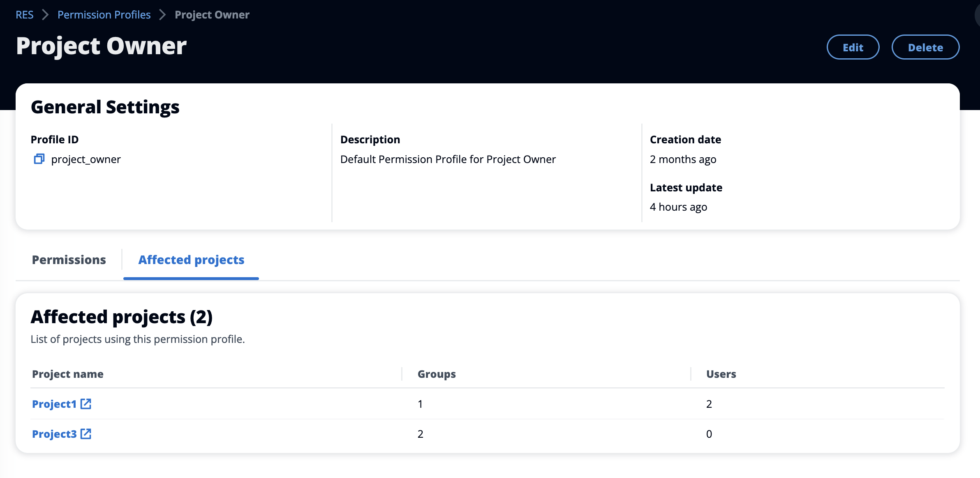Image resolution: width=980 pixels, height=478 pixels.
Task: Toggle visibility of Affected projects list
Action: coord(191,259)
